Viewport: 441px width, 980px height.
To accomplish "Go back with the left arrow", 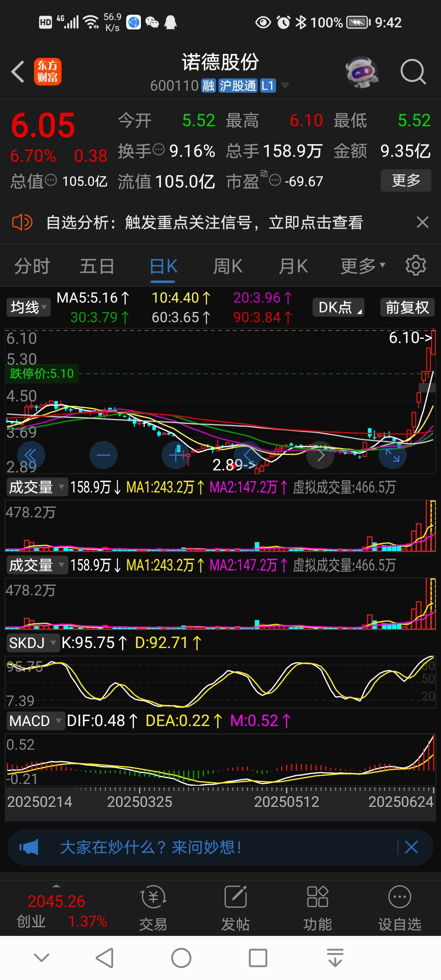I will (x=18, y=72).
